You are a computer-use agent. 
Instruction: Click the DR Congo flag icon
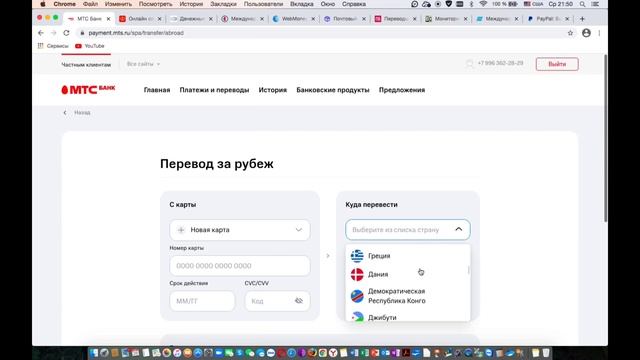pos(357,296)
